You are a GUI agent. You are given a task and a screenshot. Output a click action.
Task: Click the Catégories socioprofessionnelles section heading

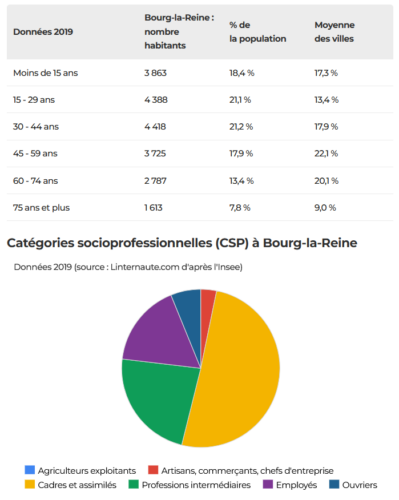click(x=182, y=243)
